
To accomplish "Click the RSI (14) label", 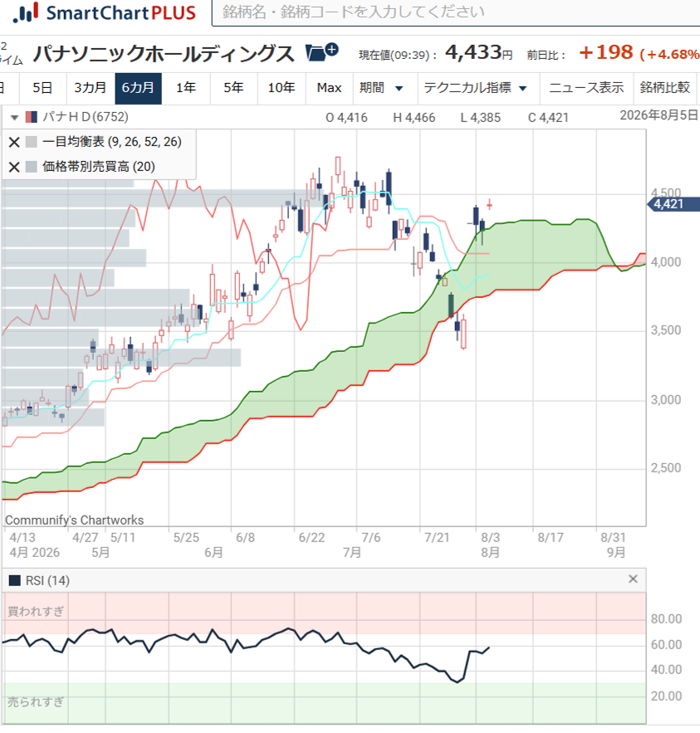I will tap(47, 580).
